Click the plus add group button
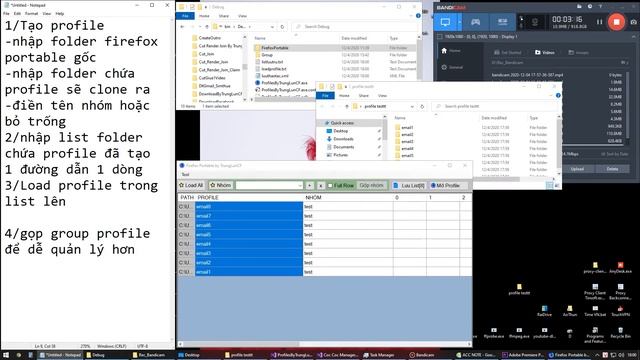The height and width of the screenshot is (360, 640). [x=309, y=186]
